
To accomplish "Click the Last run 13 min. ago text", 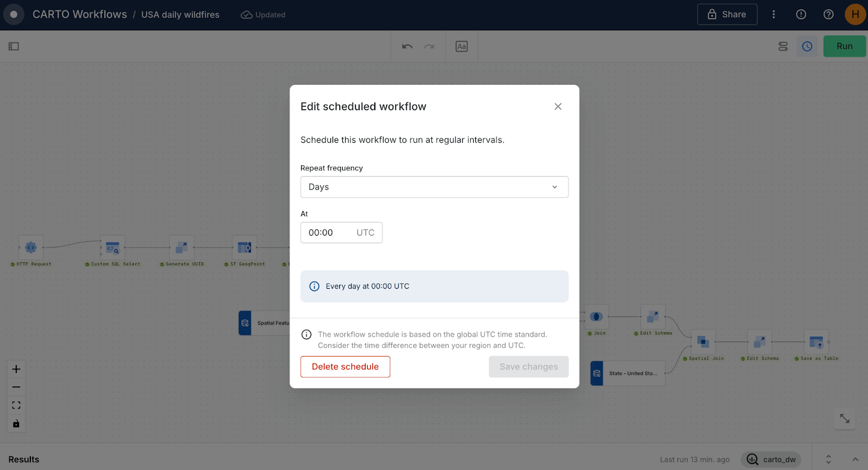I will 694,460.
